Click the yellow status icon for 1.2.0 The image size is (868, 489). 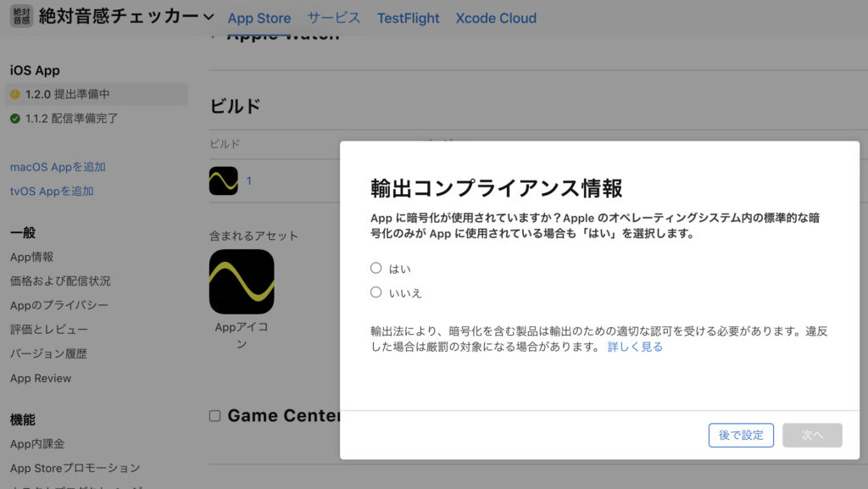(15, 94)
